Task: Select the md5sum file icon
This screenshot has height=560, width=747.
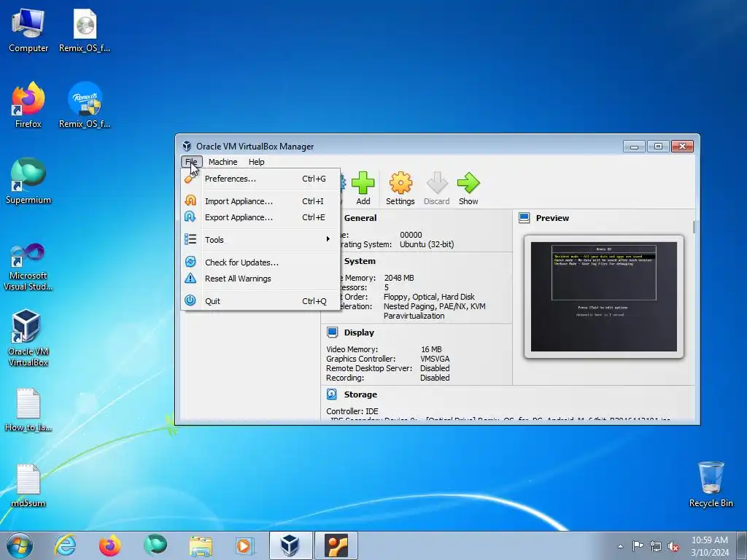Action: coord(28,486)
